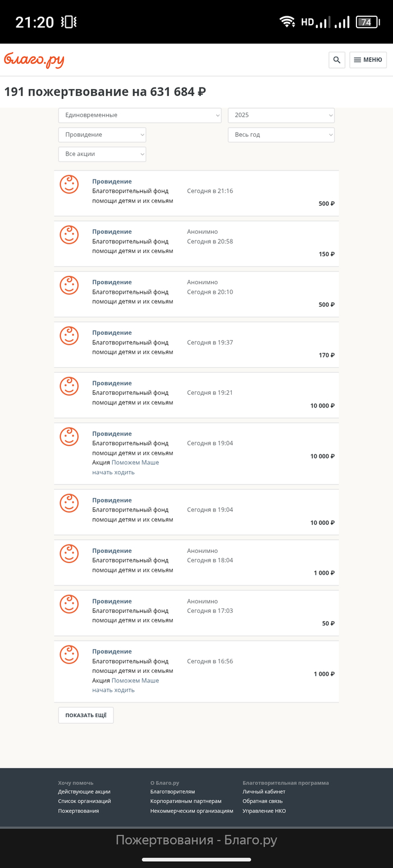
Task: Expand the Единовременные donation type dropdown
Action: coord(140,115)
